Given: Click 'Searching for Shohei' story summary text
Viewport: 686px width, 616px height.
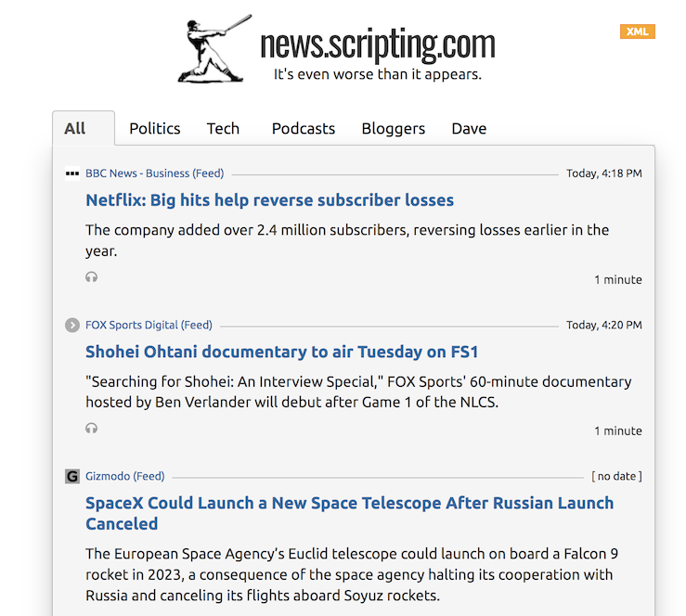Looking at the screenshot, I should (358, 391).
